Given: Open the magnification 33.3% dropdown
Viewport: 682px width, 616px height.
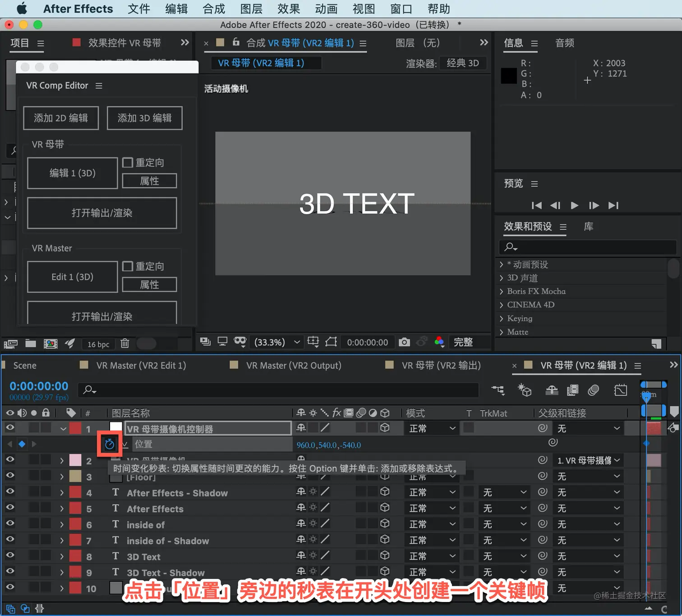Looking at the screenshot, I should click(277, 342).
